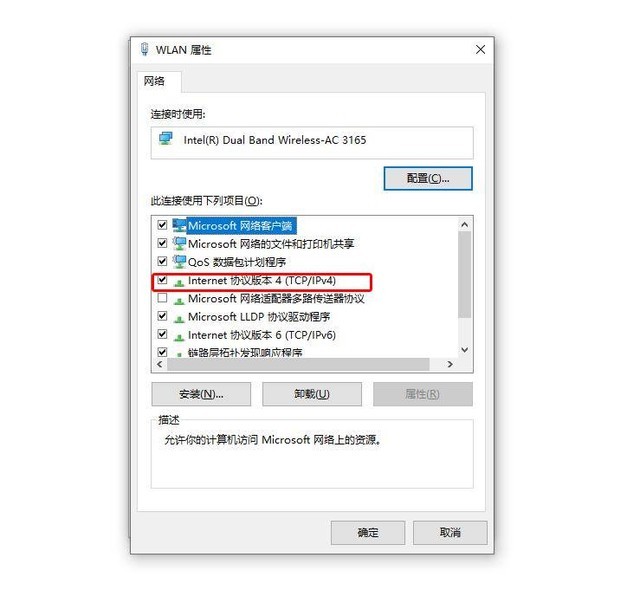Click the list scroll down arrow

coord(464,350)
